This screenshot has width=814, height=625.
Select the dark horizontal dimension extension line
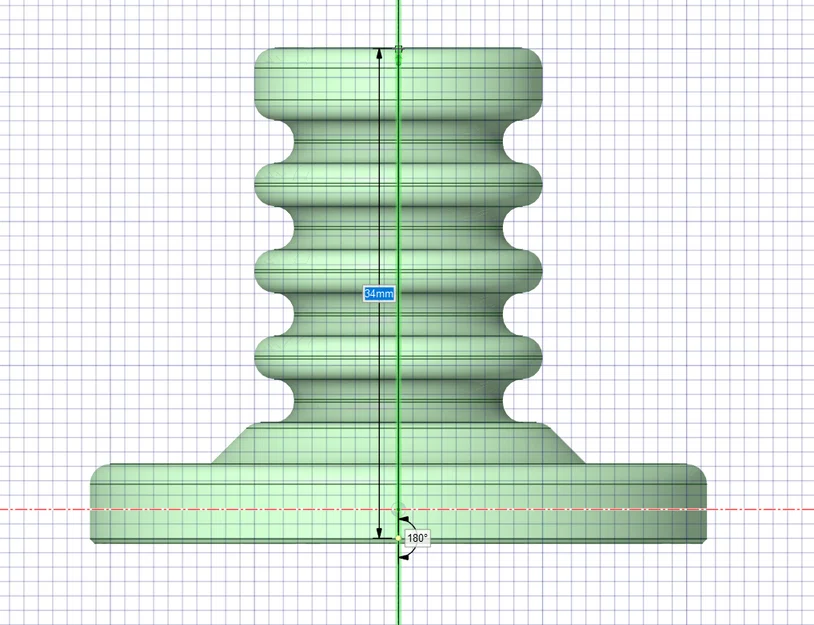tap(390, 47)
